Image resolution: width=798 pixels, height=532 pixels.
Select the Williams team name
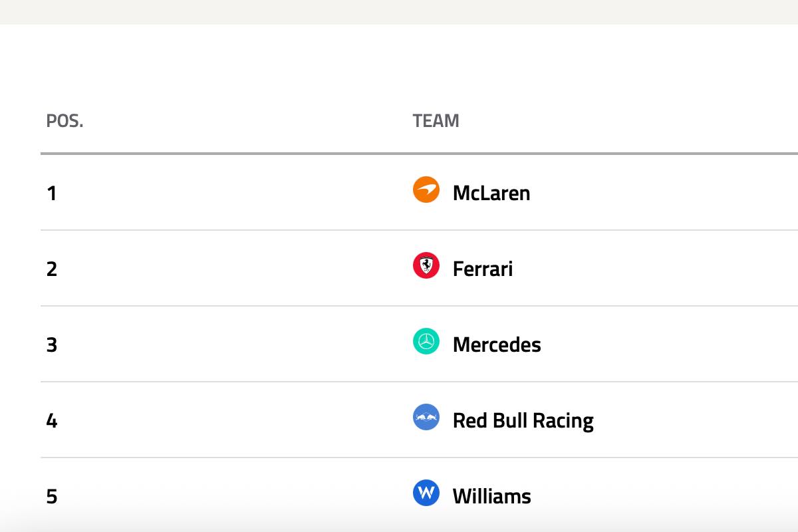pos(491,496)
